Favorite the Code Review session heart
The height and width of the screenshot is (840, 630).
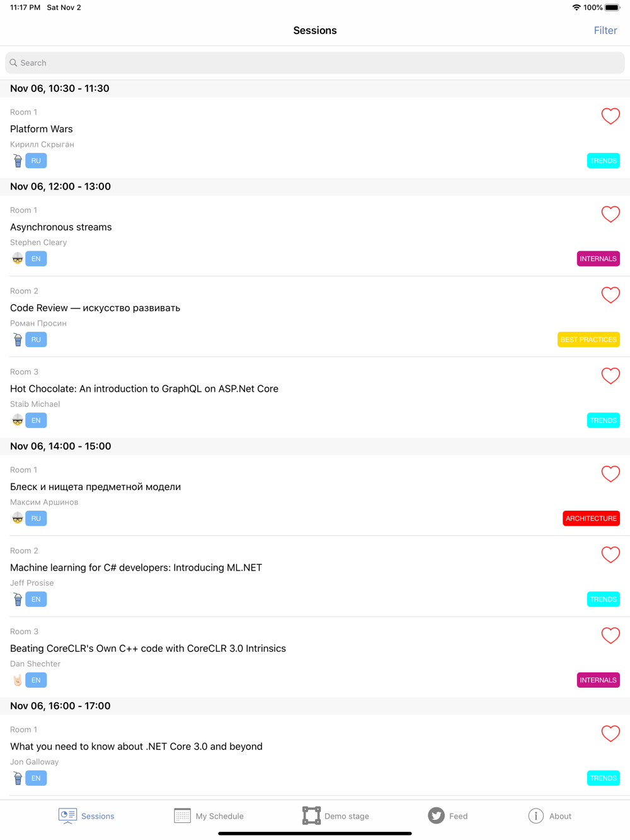click(x=610, y=295)
